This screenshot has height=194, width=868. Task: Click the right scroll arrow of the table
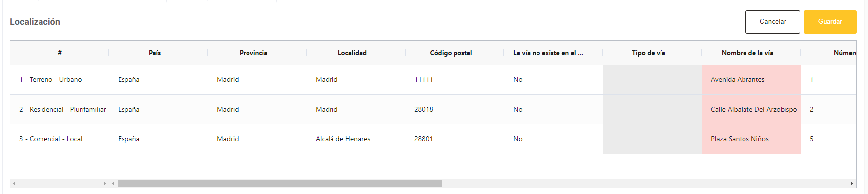coord(852,184)
